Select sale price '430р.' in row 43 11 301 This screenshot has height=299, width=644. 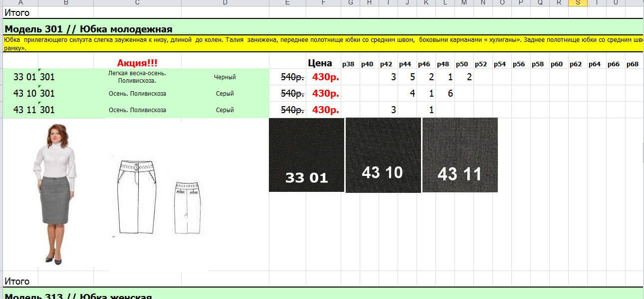click(x=326, y=110)
